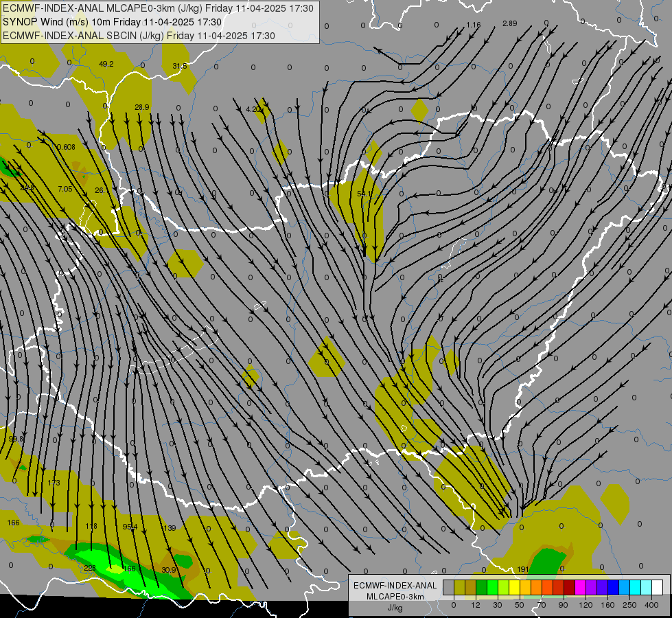
Task: Click the legend tick label 250
Action: 629,605
